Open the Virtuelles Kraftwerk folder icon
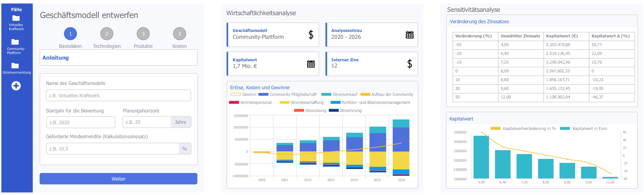The height and width of the screenshot is (195, 644). pos(16,18)
